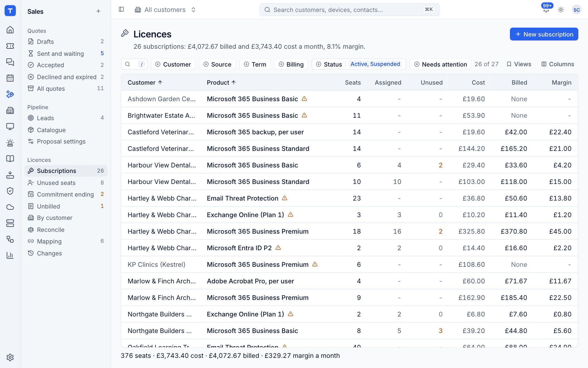The image size is (588, 368).
Task: Open the Catalogue page
Action: (x=66, y=130)
